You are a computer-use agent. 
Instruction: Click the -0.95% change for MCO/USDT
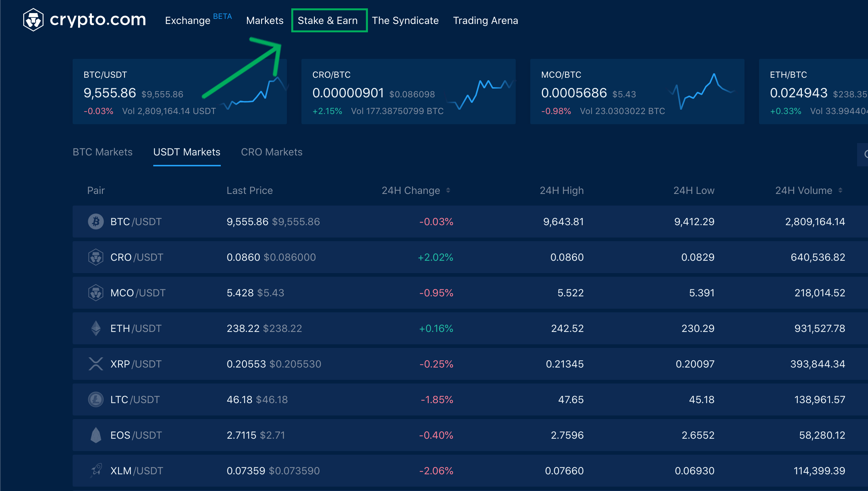pos(436,293)
